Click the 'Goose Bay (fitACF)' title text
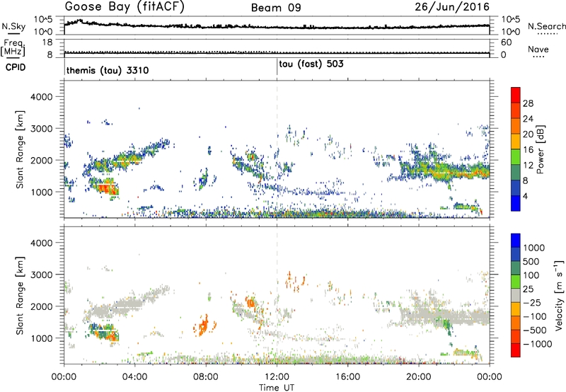The height and width of the screenshot is (392, 566). [x=125, y=7]
